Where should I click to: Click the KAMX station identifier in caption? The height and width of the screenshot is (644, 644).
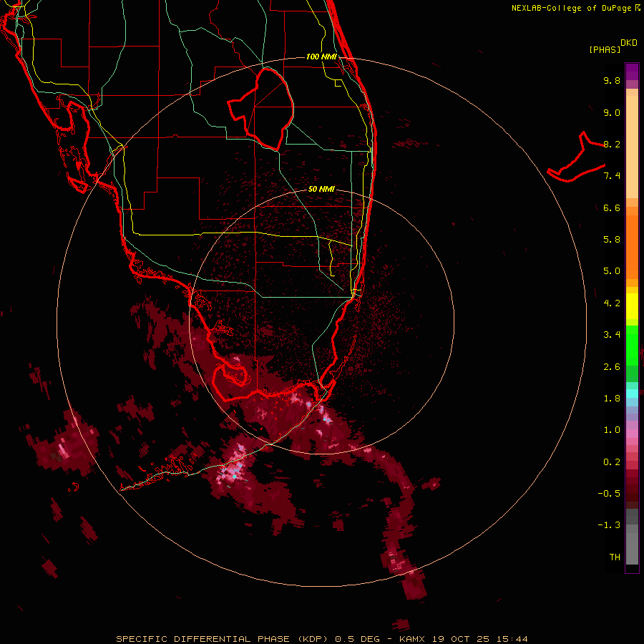coord(414,639)
